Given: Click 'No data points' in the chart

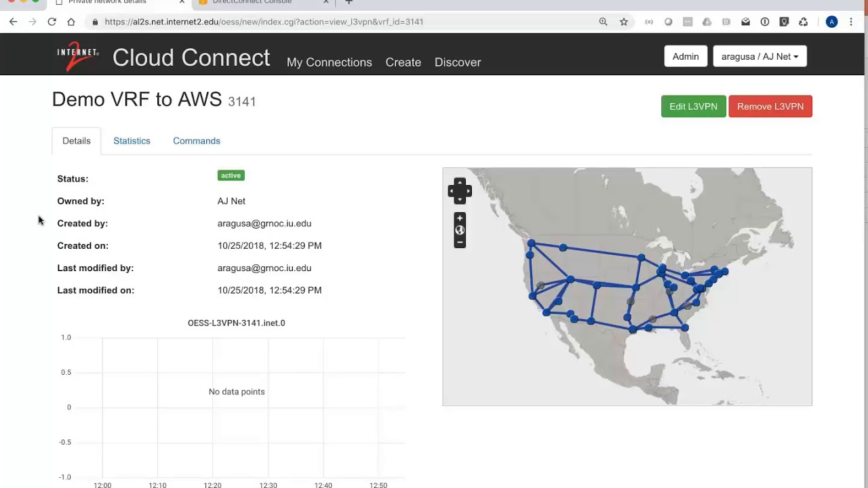Looking at the screenshot, I should (237, 392).
